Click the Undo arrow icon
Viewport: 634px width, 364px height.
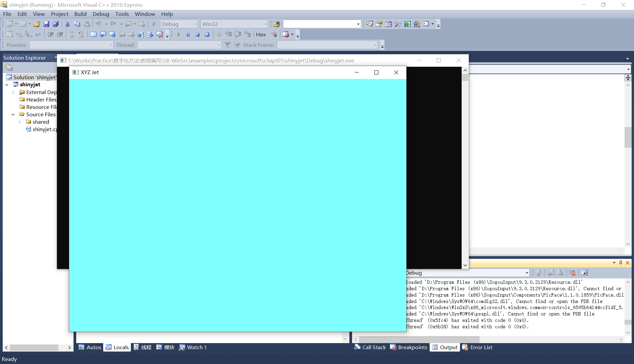click(x=98, y=24)
